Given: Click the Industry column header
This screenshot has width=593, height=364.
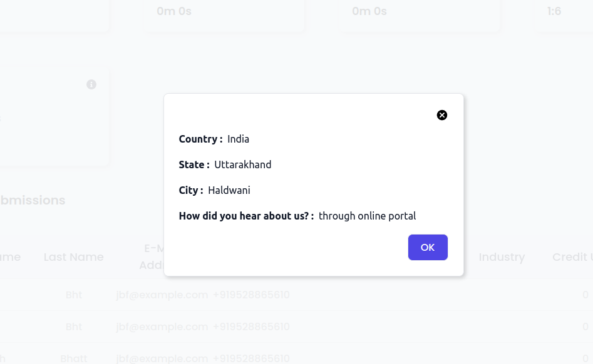Looking at the screenshot, I should pos(502,257).
